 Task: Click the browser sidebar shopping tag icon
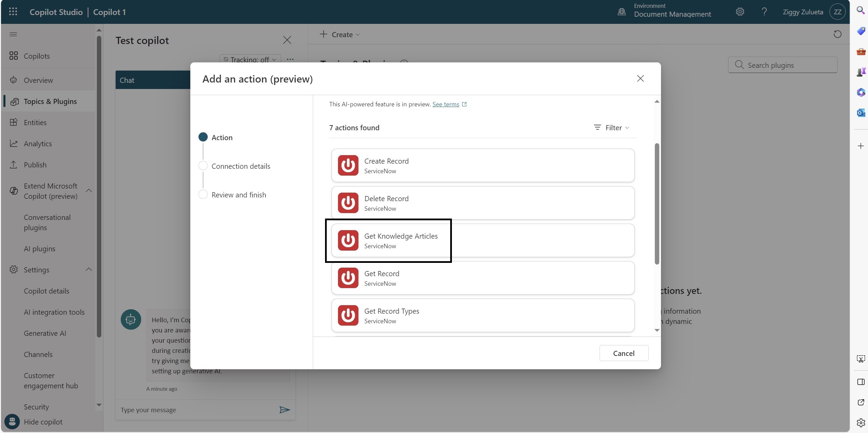860,31
